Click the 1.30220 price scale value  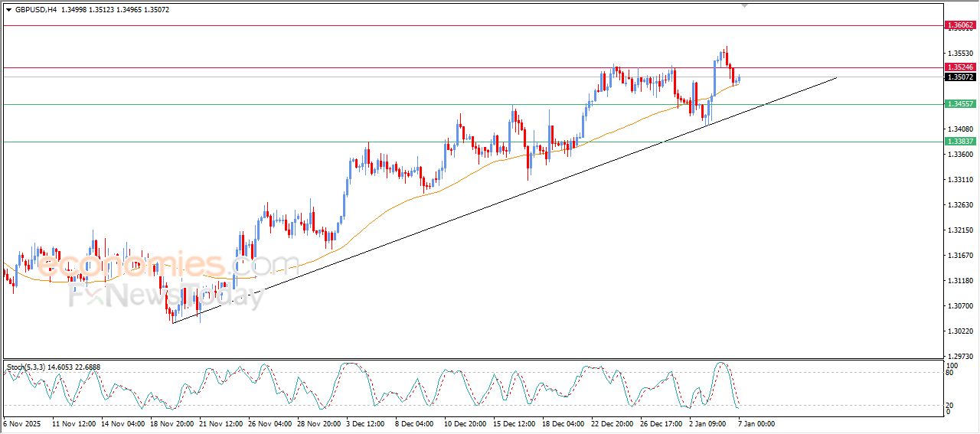(959, 331)
